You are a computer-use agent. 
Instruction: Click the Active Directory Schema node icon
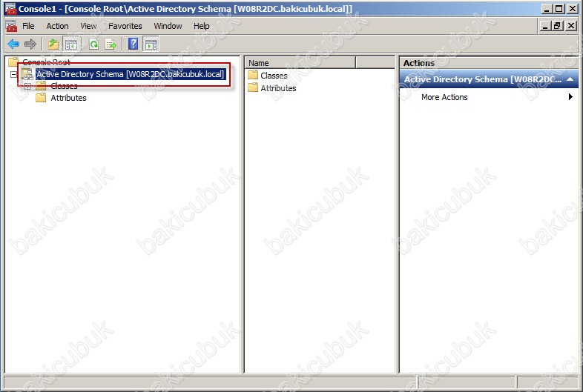(x=27, y=74)
